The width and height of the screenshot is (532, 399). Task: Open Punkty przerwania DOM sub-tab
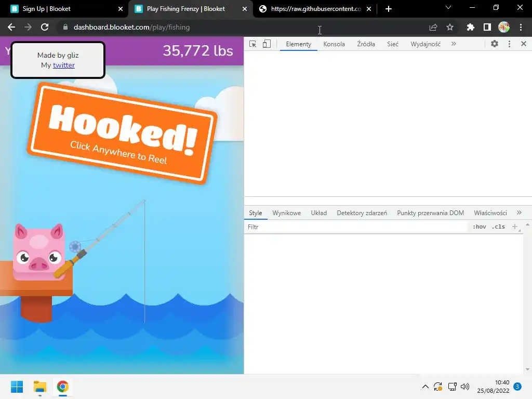tap(431, 212)
